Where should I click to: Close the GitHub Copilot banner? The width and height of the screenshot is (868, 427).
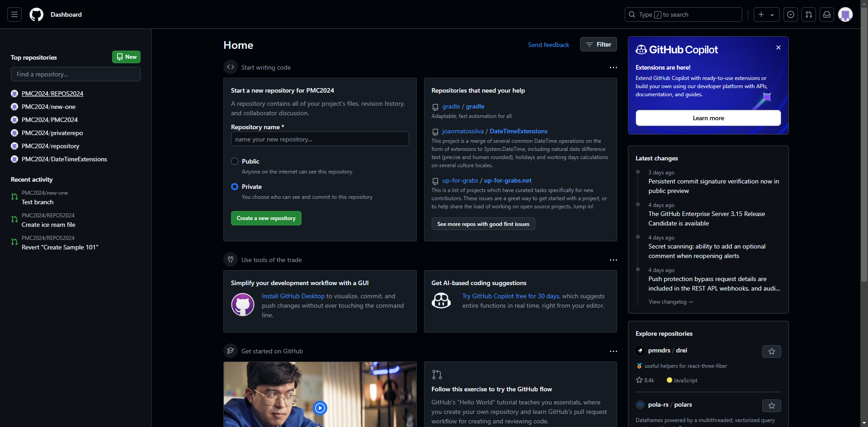pyautogui.click(x=778, y=47)
